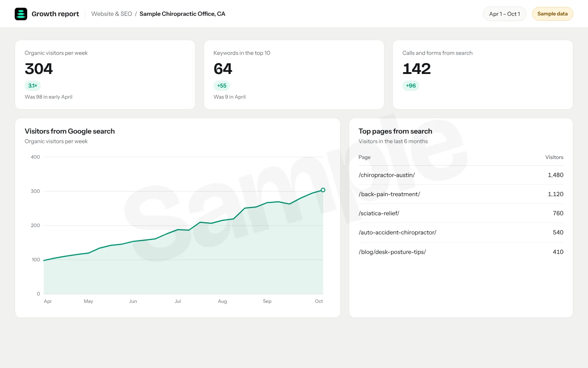Click the Sample data badge
Screen dimensions: 588x368
tap(552, 14)
